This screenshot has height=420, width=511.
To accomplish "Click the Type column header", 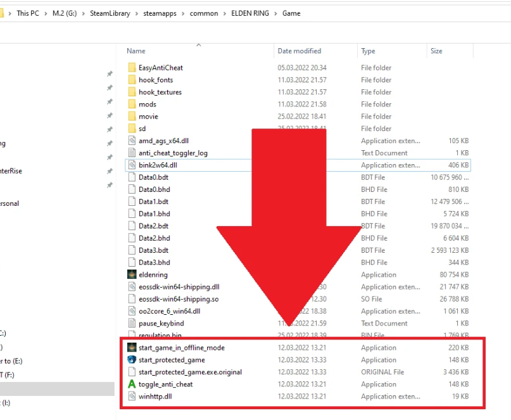I will (368, 51).
